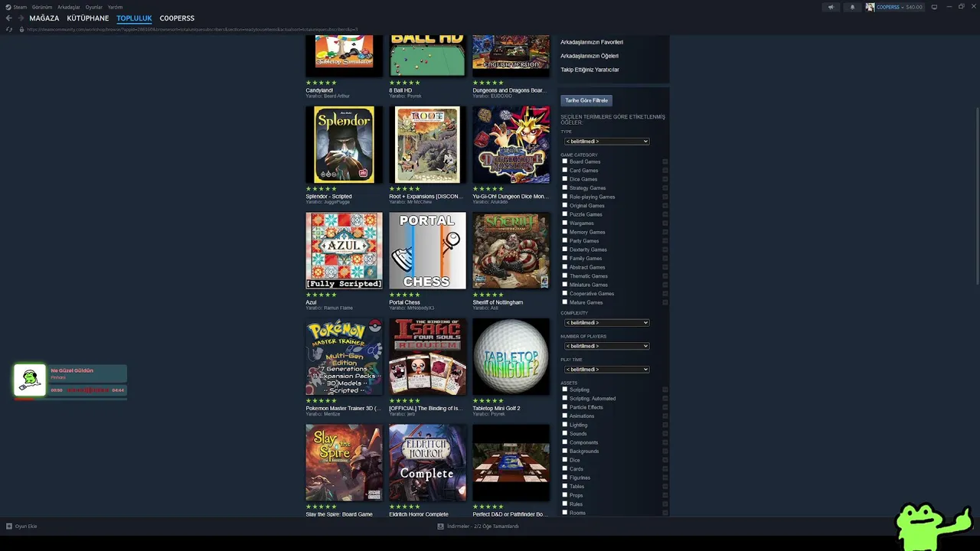This screenshot has height=551, width=980.
Task: Click the Oyun Ekle plus icon
Action: (9, 526)
